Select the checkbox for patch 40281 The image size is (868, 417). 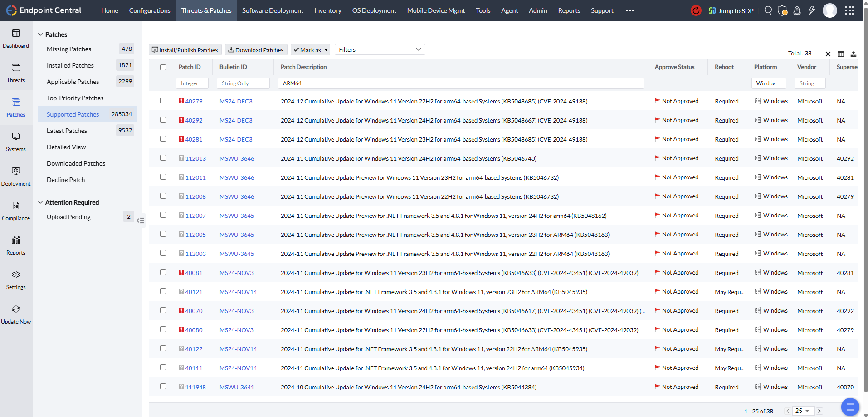pyautogui.click(x=163, y=139)
